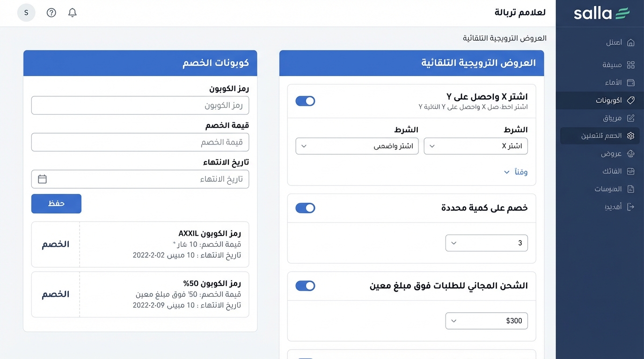Viewport: 644px width, 359px height.
Task: Click the calendar icon in the expiry date field
Action: click(42, 179)
